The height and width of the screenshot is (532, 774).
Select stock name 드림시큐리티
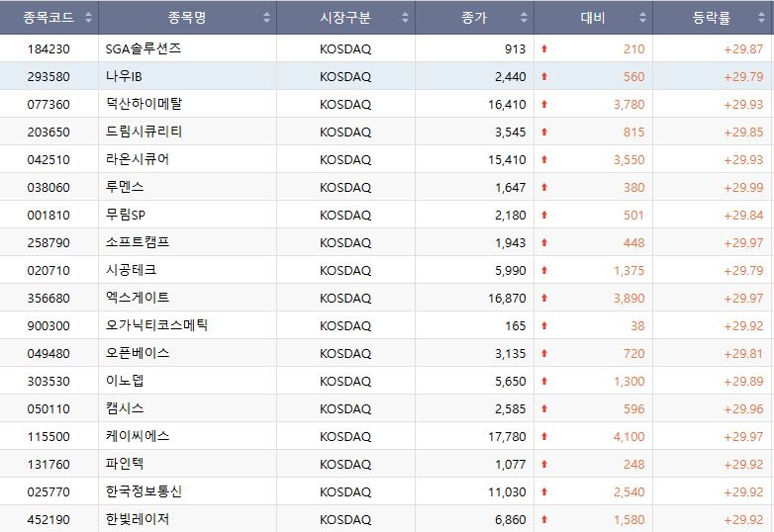point(144,132)
